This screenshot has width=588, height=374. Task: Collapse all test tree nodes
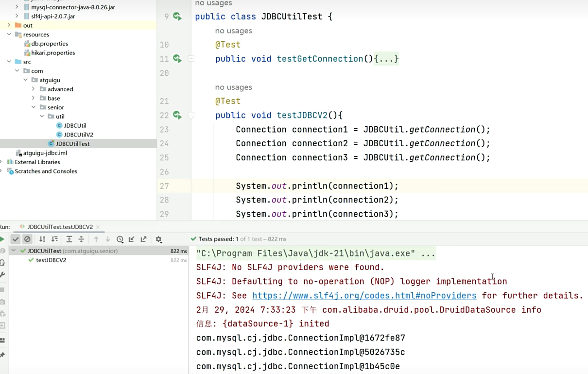pos(81,239)
